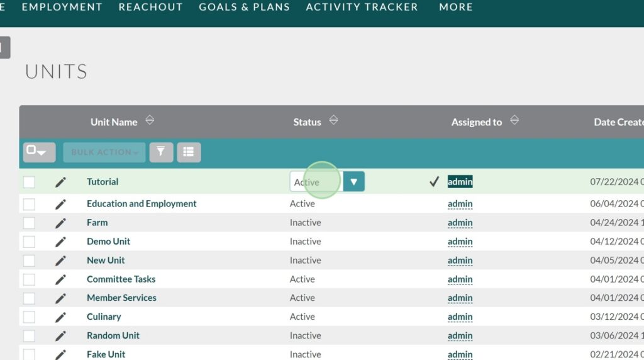Open the column chooser list icon
The image size is (644, 360).
coord(189,152)
